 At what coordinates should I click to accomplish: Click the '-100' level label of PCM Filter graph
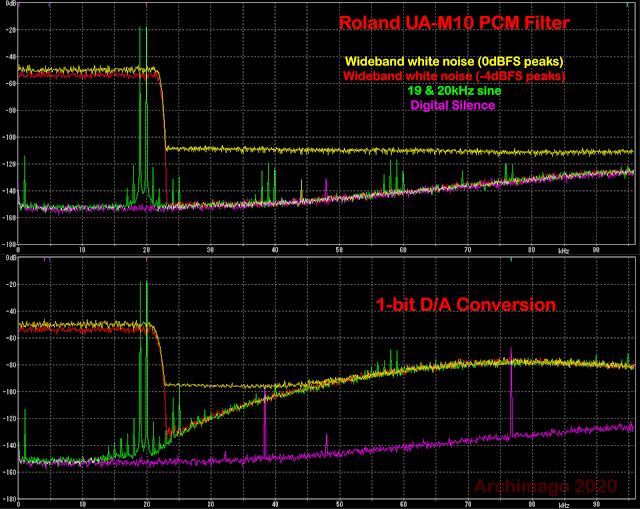click(9, 137)
